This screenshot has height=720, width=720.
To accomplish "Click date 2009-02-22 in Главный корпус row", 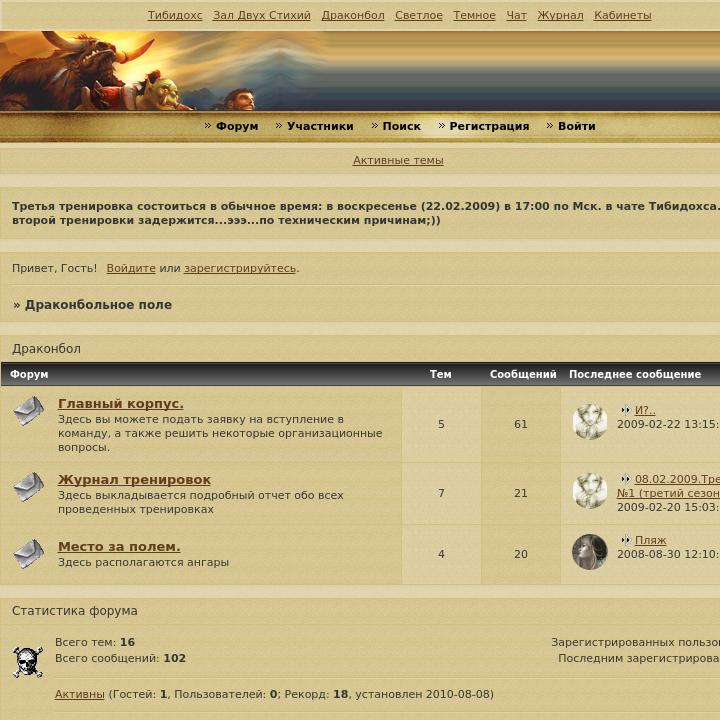I will [x=668, y=424].
